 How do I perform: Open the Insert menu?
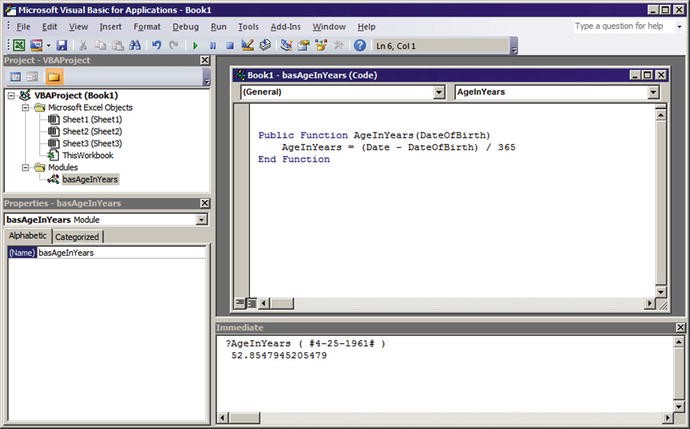point(110,27)
